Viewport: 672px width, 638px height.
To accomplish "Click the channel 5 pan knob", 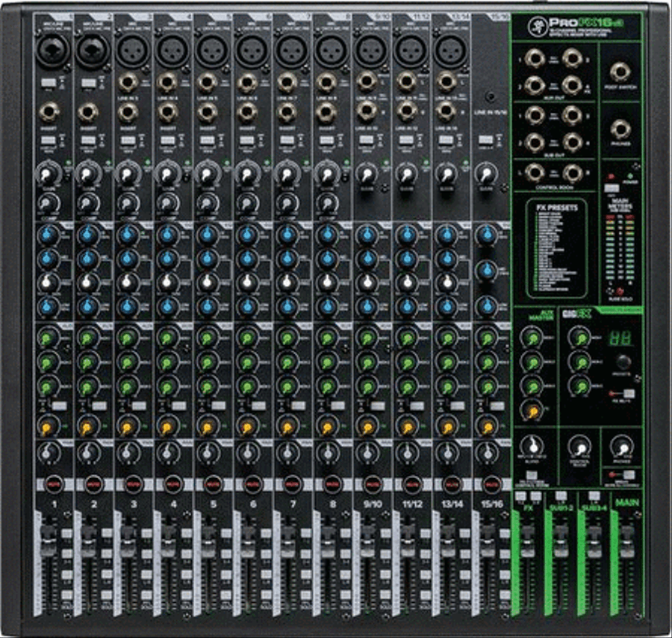I will [x=208, y=452].
